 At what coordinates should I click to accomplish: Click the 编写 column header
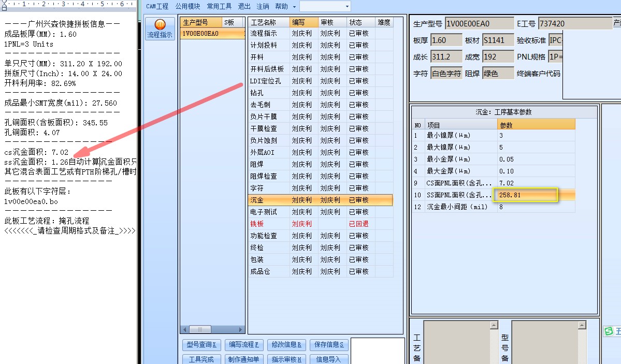pos(304,23)
